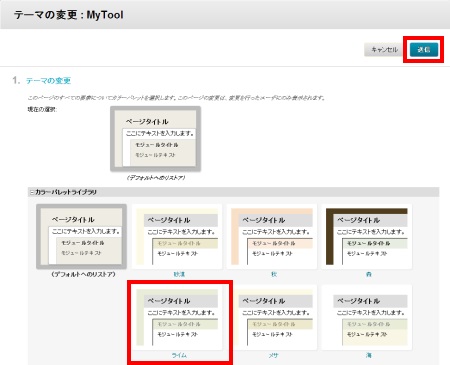This screenshot has width=450, height=365.
Task: Click the キャンセル button
Action: pos(384,50)
